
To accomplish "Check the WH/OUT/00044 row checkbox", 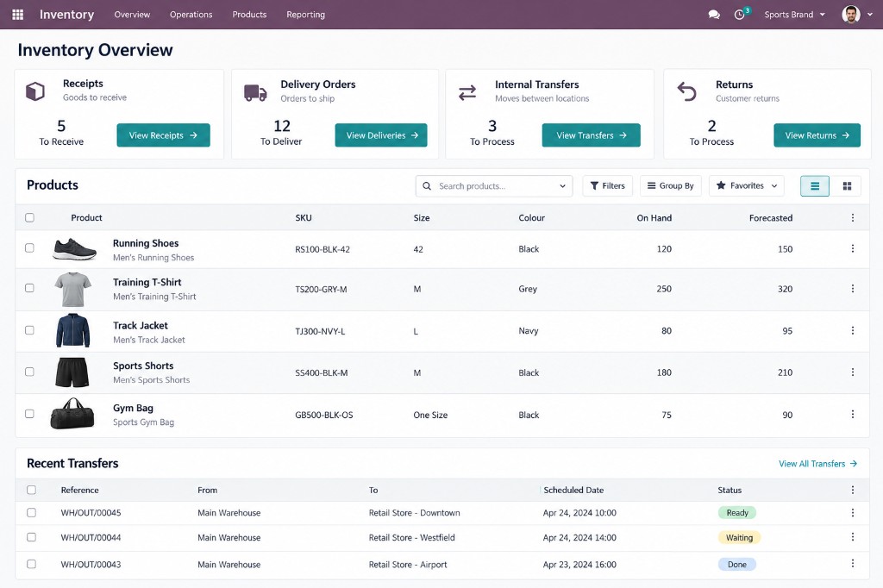I will pos(32,537).
